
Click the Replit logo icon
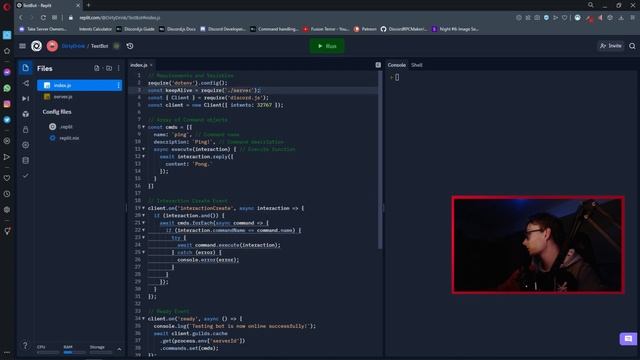[36, 46]
